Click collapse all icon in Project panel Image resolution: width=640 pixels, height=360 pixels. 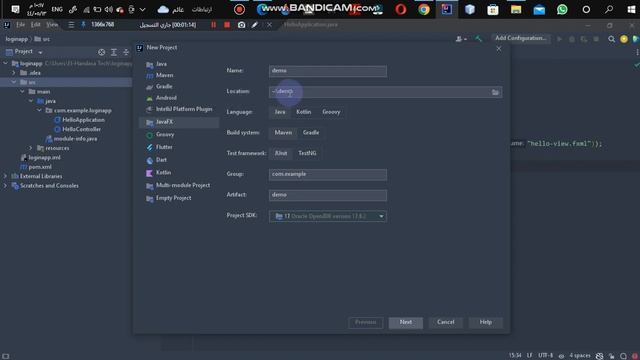(126, 52)
